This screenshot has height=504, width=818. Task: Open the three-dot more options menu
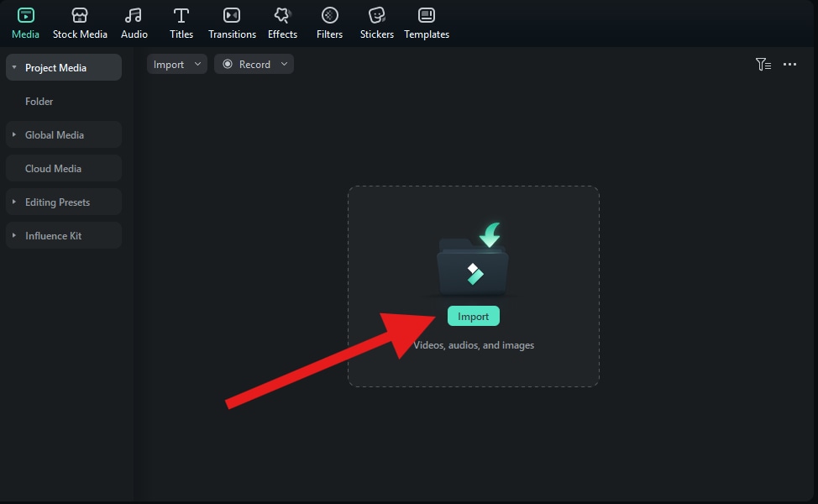[x=789, y=64]
